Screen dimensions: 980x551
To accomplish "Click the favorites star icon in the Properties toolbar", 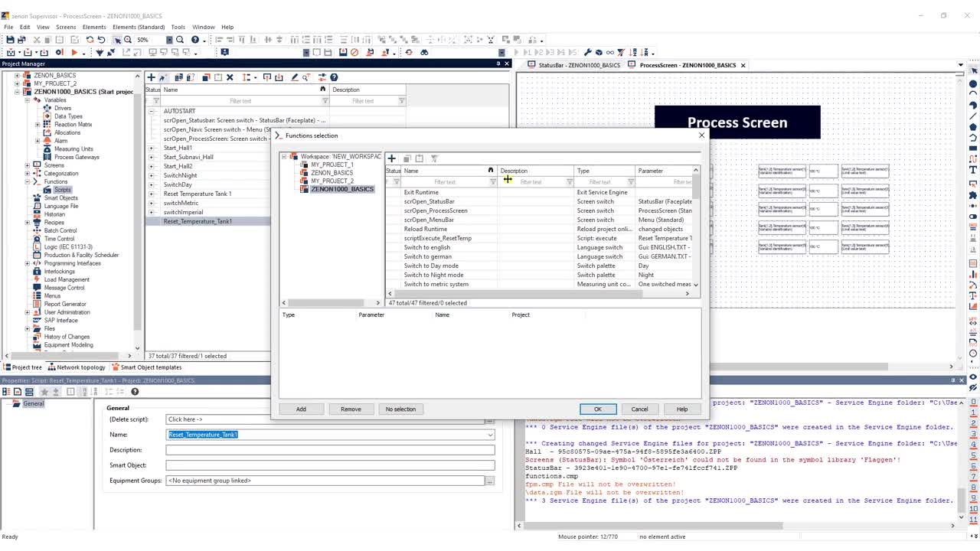I will [44, 392].
